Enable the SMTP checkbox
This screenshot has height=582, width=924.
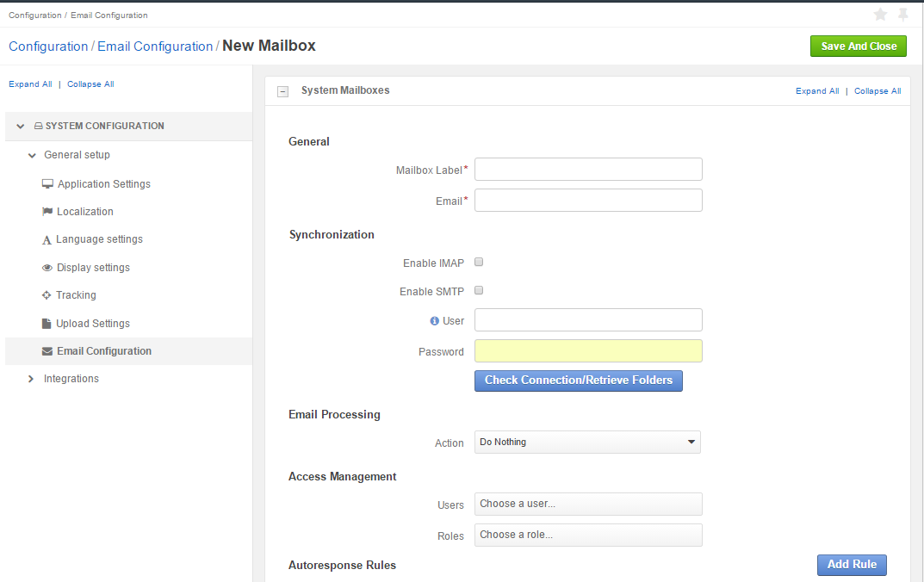coord(479,290)
